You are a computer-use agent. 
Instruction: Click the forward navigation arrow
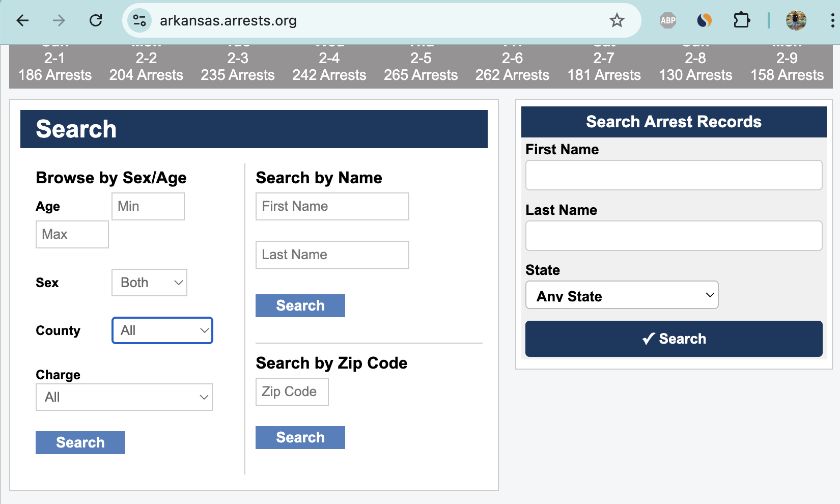pyautogui.click(x=59, y=20)
